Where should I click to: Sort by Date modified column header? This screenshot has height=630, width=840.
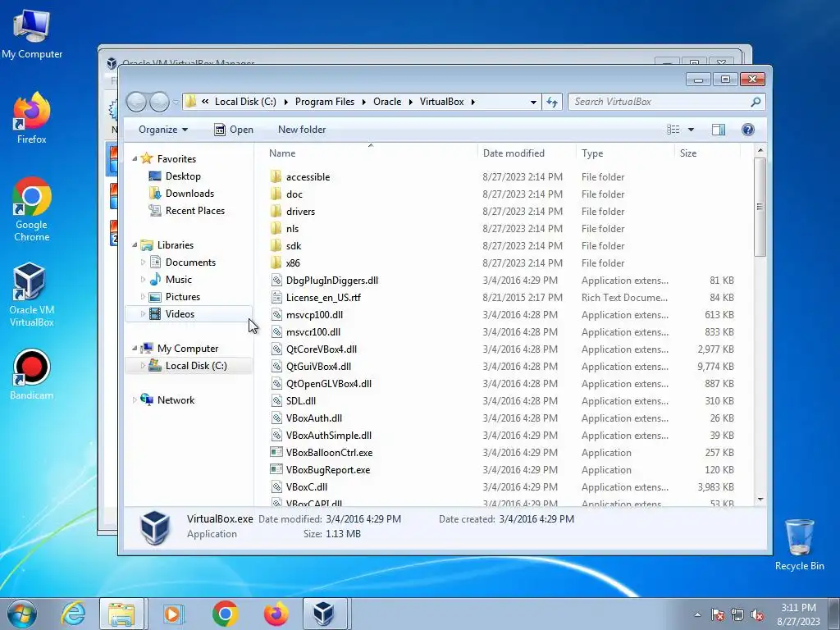pyautogui.click(x=527, y=153)
